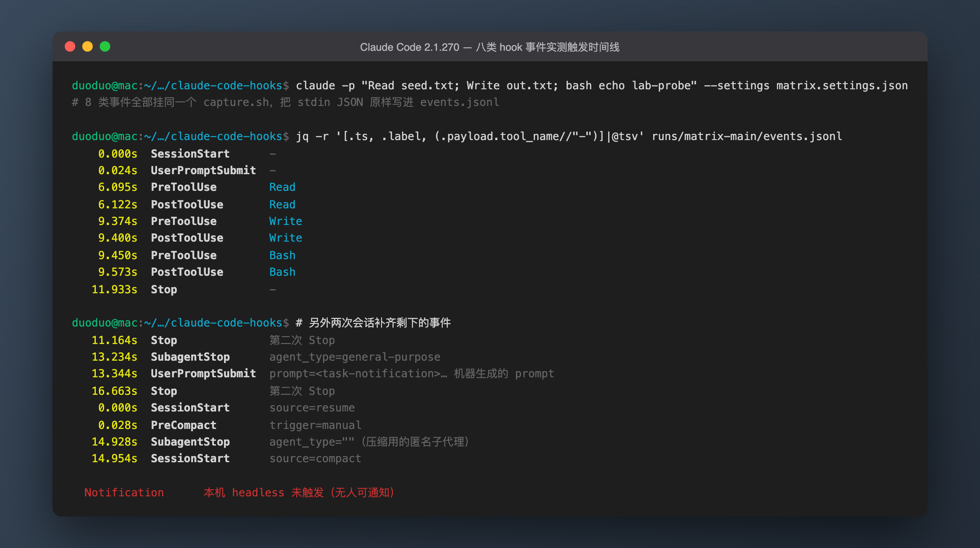Click SubagentStop in the 13.234s row
The width and height of the screenshot is (980, 548).
190,357
